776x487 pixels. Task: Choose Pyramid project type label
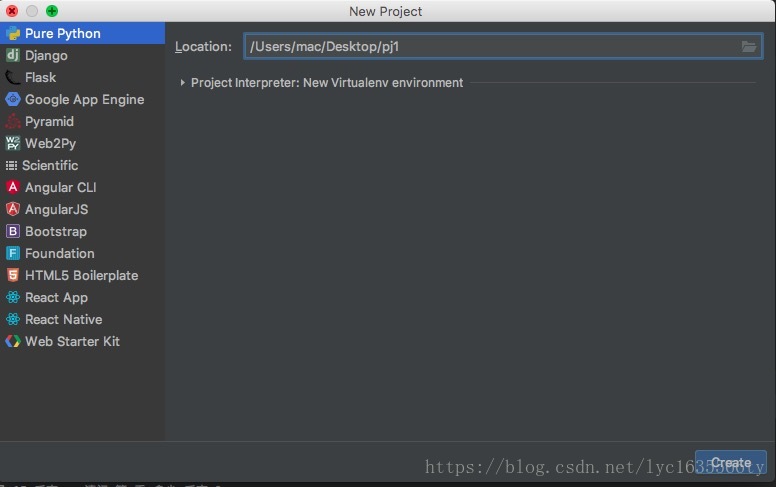[x=49, y=122]
